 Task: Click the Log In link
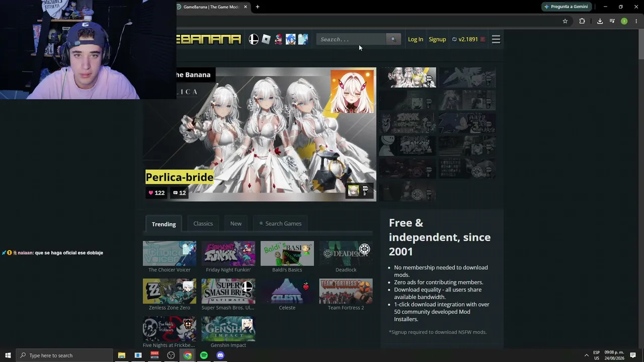click(416, 39)
